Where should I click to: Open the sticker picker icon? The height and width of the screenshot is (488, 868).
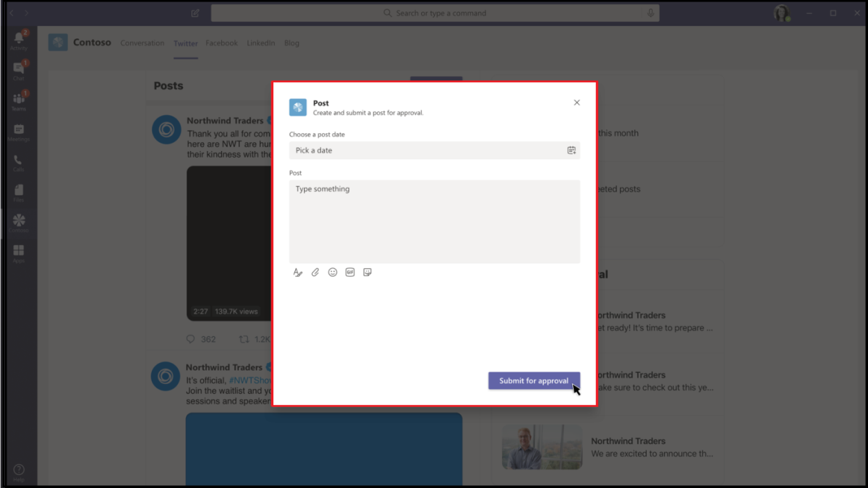coord(367,273)
